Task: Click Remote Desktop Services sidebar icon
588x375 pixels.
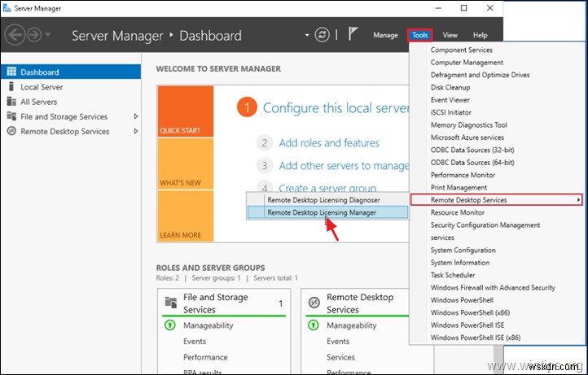Action: 11,131
